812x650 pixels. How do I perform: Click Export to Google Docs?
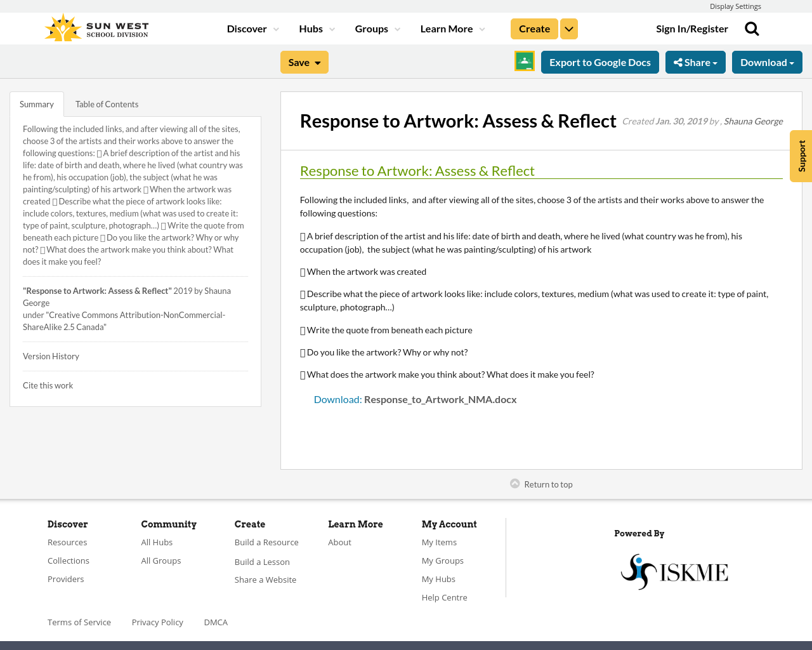pos(599,62)
